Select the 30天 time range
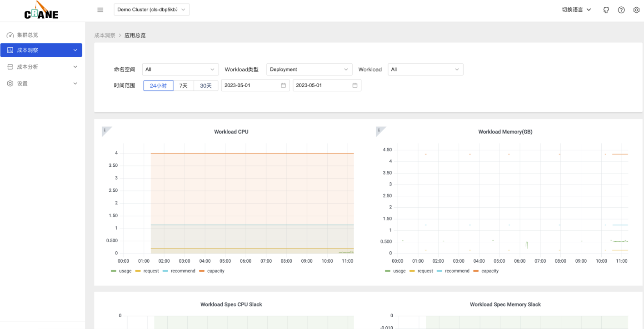Viewport: 644px width, 329px height. (206, 85)
